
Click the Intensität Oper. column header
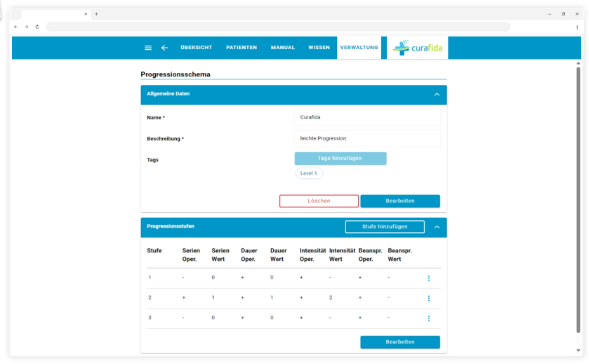(x=313, y=255)
